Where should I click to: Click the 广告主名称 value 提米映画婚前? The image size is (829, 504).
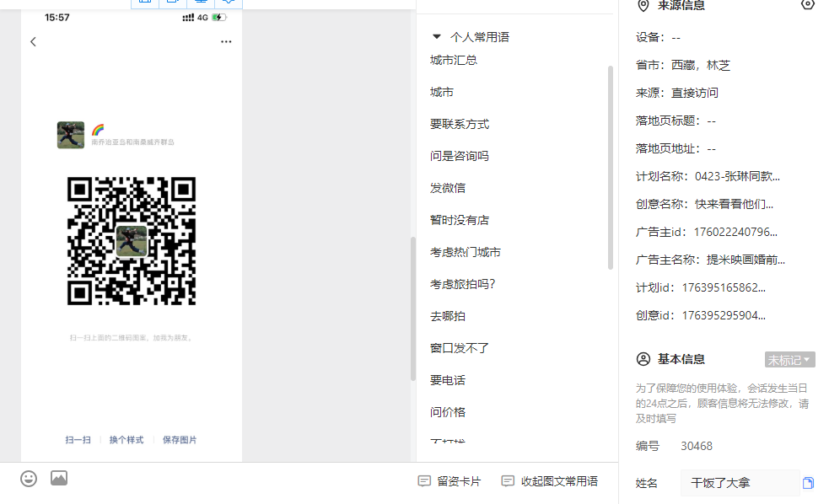coord(746,260)
